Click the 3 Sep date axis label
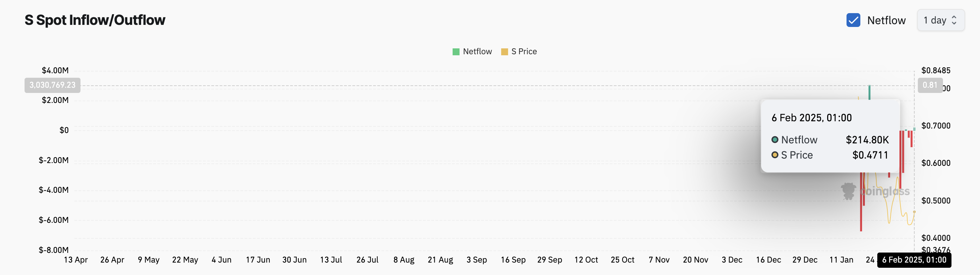This screenshot has width=980, height=275. click(x=477, y=260)
